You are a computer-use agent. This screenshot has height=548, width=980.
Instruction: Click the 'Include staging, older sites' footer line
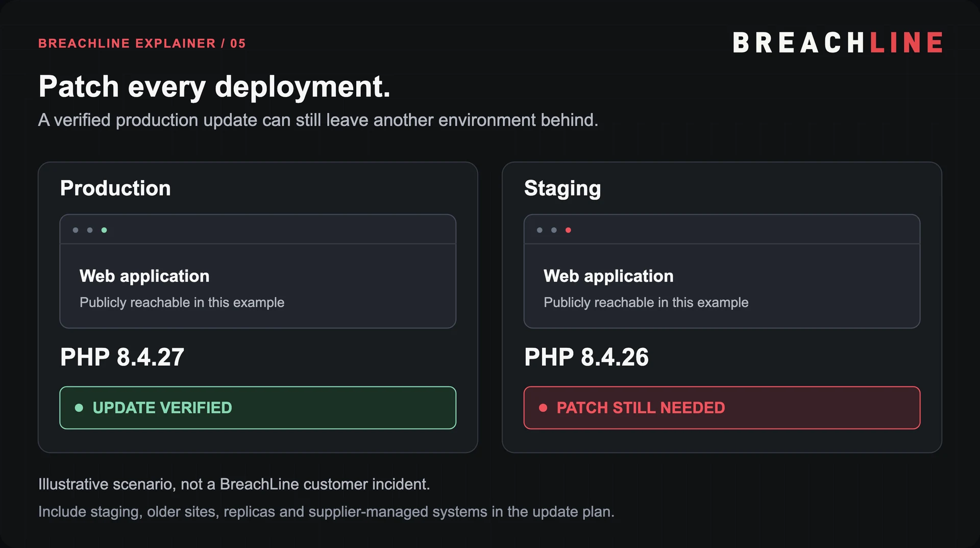(326, 512)
